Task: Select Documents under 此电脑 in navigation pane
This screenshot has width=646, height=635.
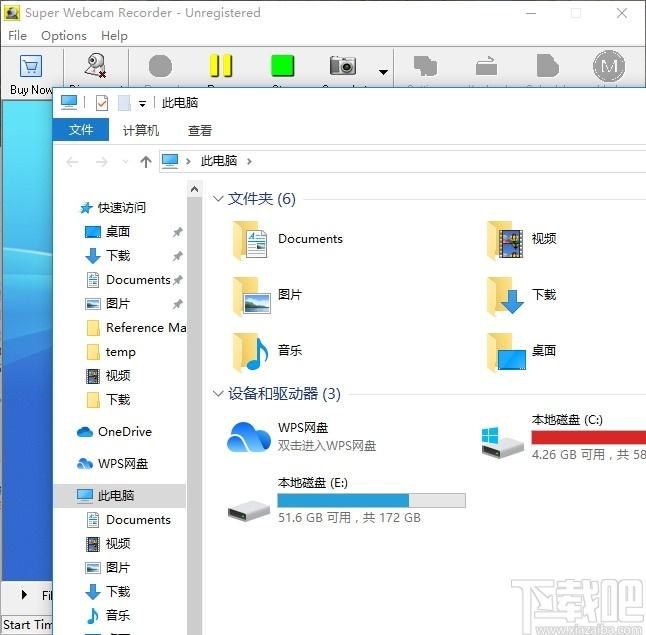Action: 138,520
